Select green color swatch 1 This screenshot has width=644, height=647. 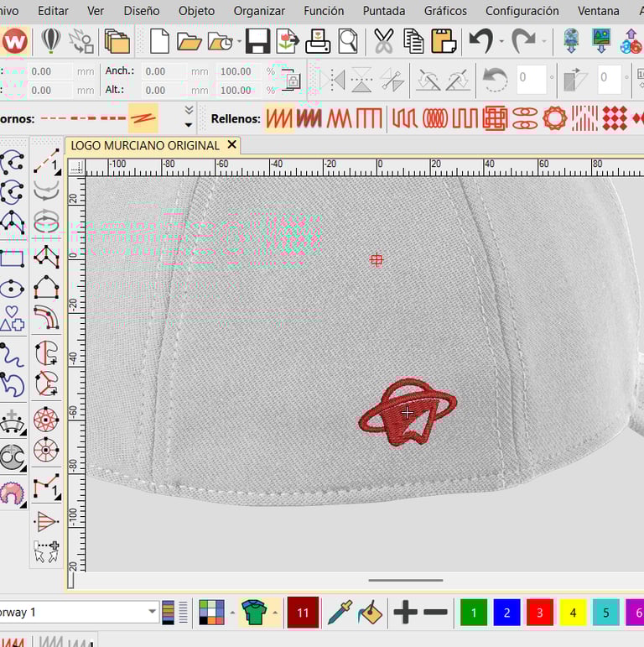click(x=474, y=613)
